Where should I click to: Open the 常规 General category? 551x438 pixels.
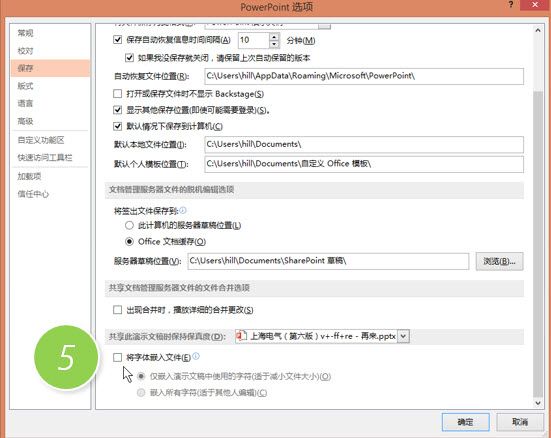(50, 33)
